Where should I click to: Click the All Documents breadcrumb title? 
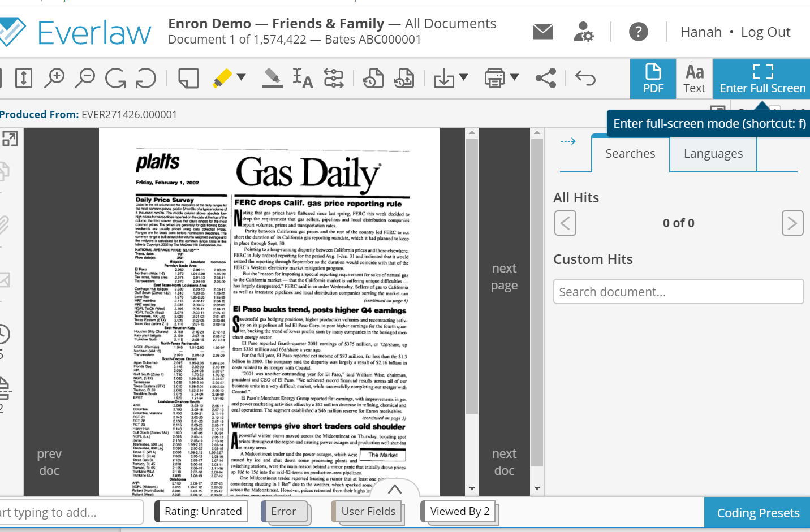[x=450, y=24]
